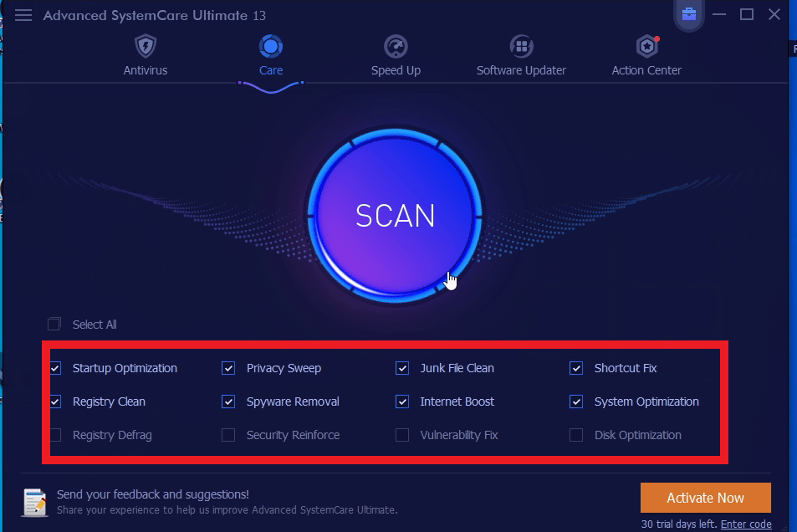Click the Disk Optimization label
Viewport: 797px width, 532px height.
coord(638,435)
